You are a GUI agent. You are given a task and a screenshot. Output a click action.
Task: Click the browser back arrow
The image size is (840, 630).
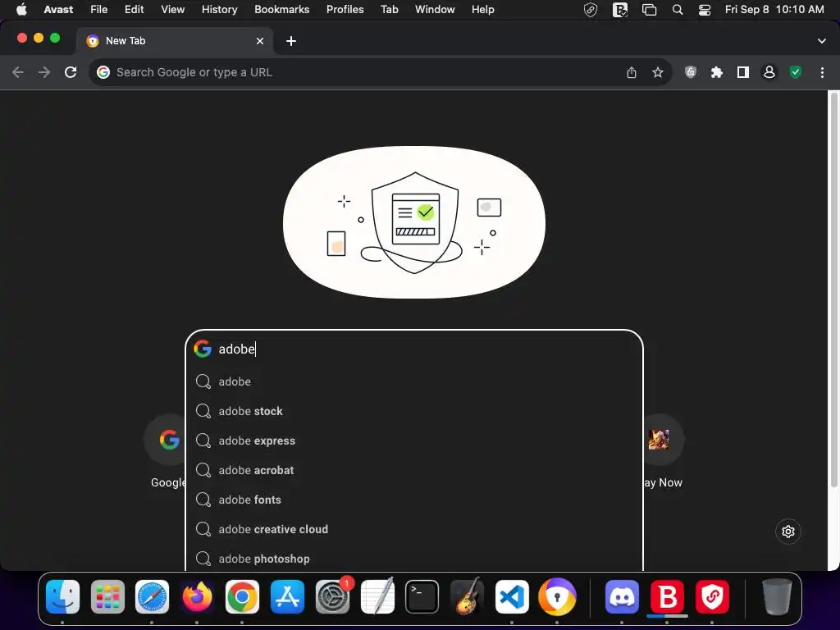pyautogui.click(x=18, y=72)
